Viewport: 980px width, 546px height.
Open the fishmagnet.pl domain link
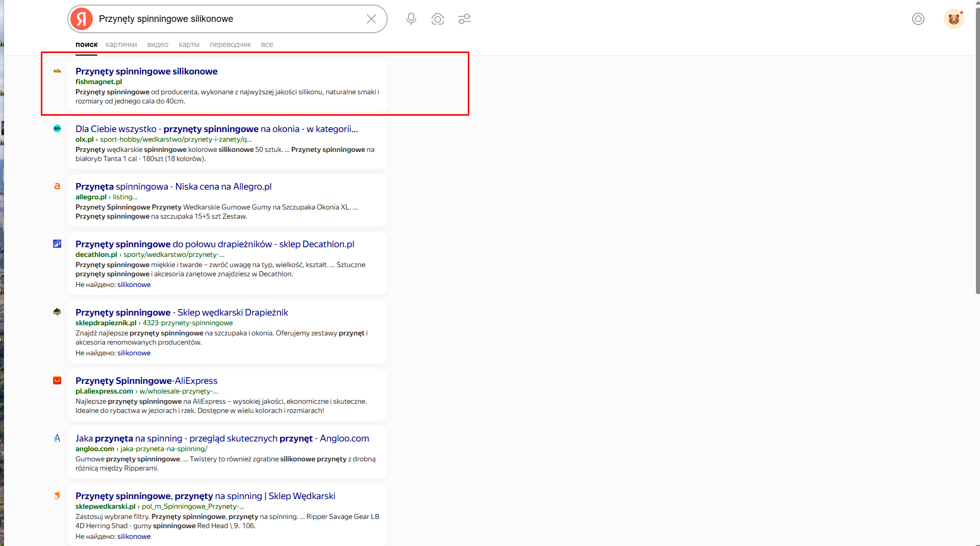click(x=98, y=82)
